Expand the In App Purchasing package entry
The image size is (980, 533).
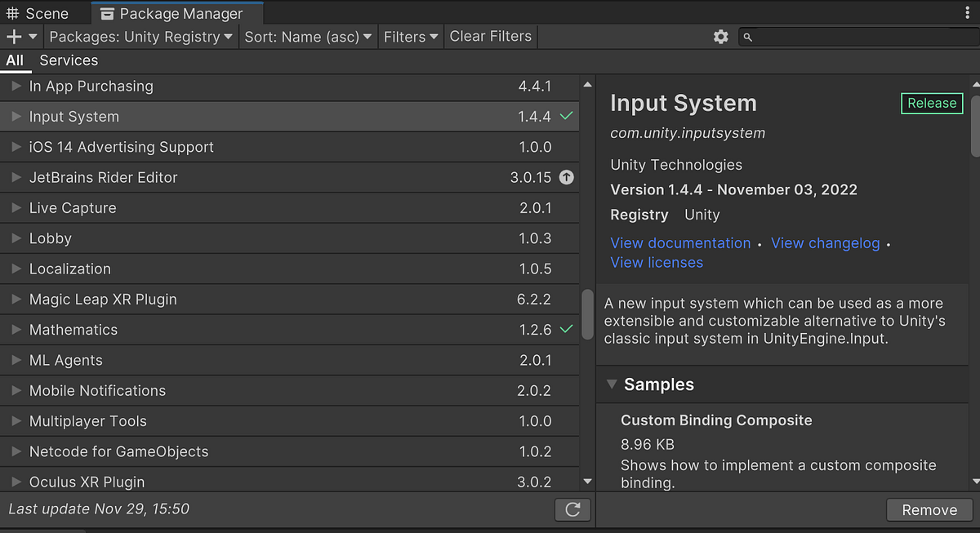coord(16,86)
